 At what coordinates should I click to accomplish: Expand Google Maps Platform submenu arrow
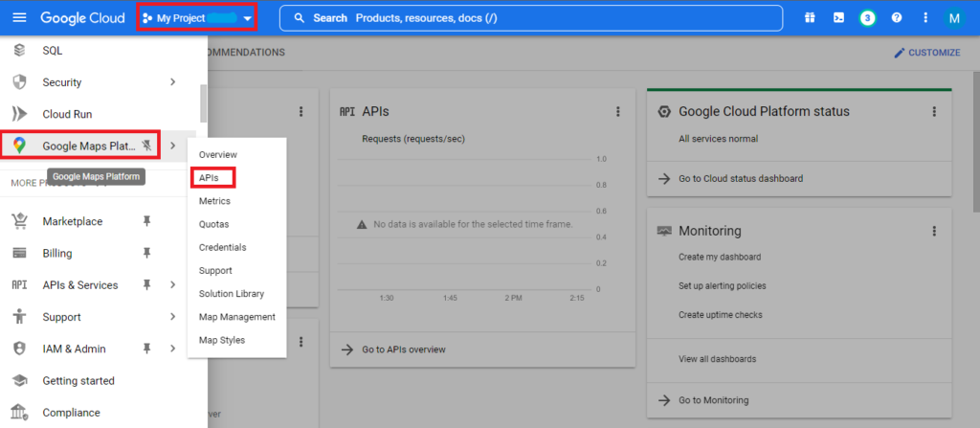pyautogui.click(x=173, y=146)
